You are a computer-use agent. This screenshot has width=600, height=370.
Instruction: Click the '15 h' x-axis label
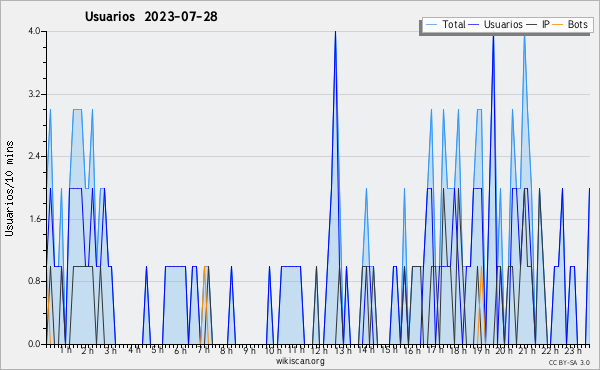[x=389, y=350]
